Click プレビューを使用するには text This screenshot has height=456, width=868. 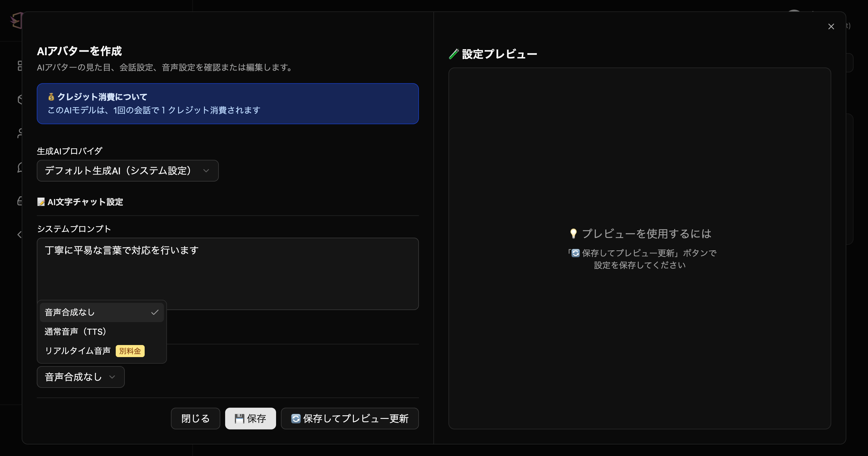(x=646, y=233)
